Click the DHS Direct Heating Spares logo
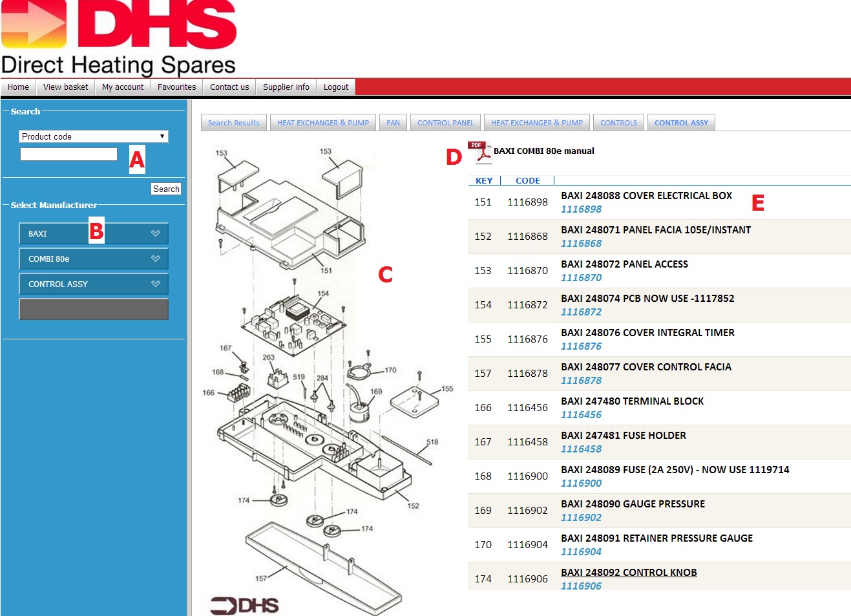 click(x=119, y=38)
